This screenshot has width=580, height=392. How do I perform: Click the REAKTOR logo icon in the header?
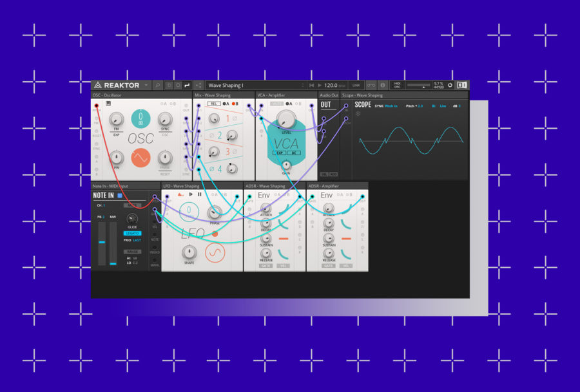pyautogui.click(x=98, y=84)
